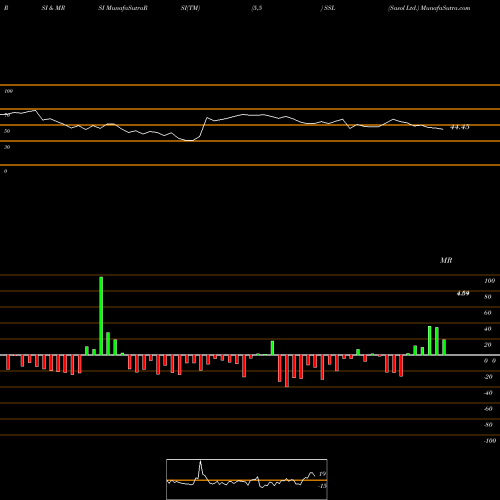Viewport: 500px width, 500px height.
Task: Click the 'MR' panel label
Action: pyautogui.click(x=446, y=260)
